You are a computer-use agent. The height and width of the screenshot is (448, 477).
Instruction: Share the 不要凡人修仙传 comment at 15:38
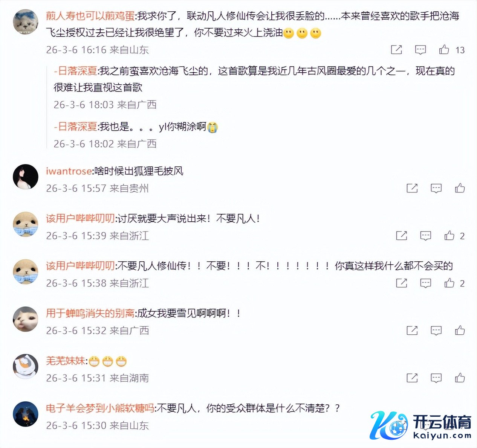(402, 283)
